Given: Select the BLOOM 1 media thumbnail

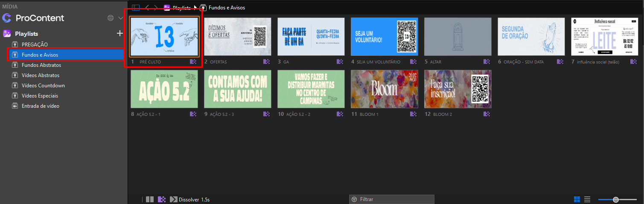Looking at the screenshot, I should click(385, 89).
